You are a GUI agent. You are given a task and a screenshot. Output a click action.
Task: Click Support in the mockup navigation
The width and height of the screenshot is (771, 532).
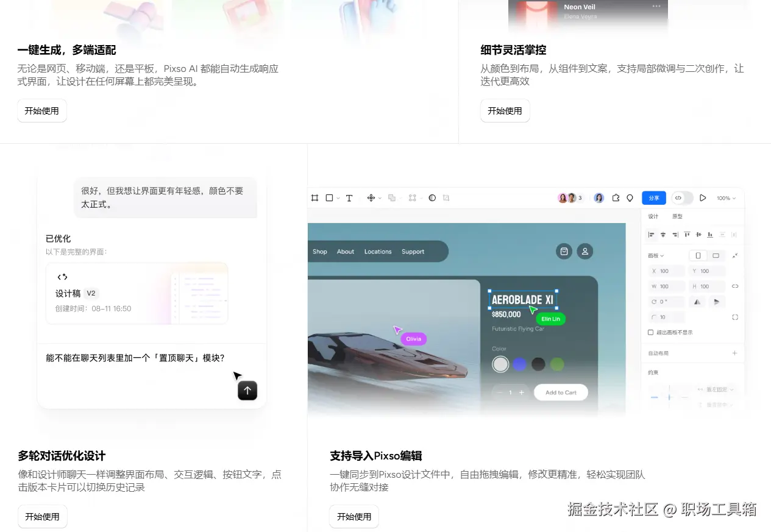pos(413,252)
